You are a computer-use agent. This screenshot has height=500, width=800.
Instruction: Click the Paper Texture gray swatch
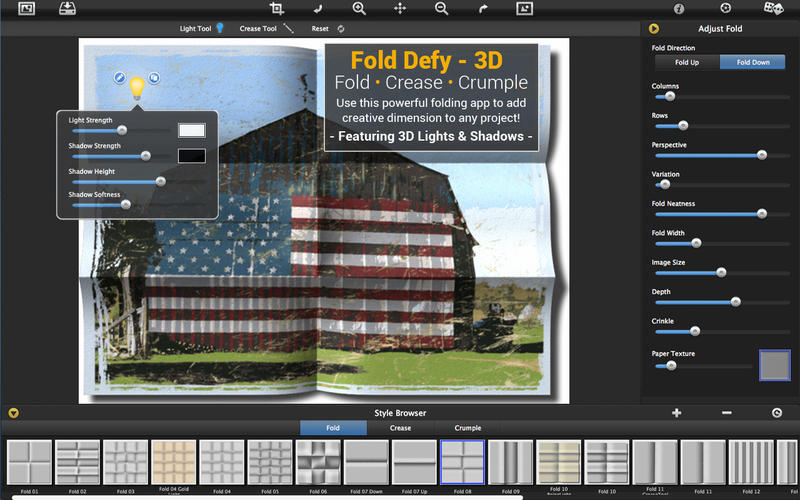point(774,365)
